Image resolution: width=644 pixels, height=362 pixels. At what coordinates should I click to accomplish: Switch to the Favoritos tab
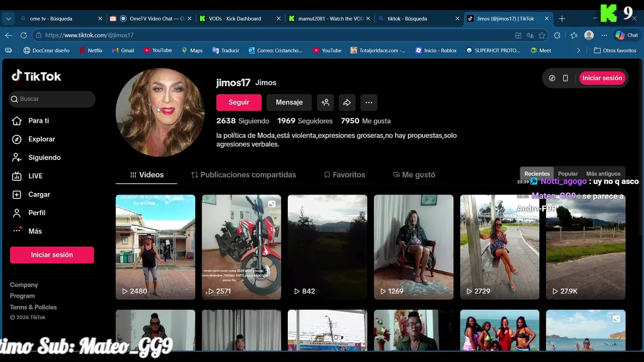345,174
